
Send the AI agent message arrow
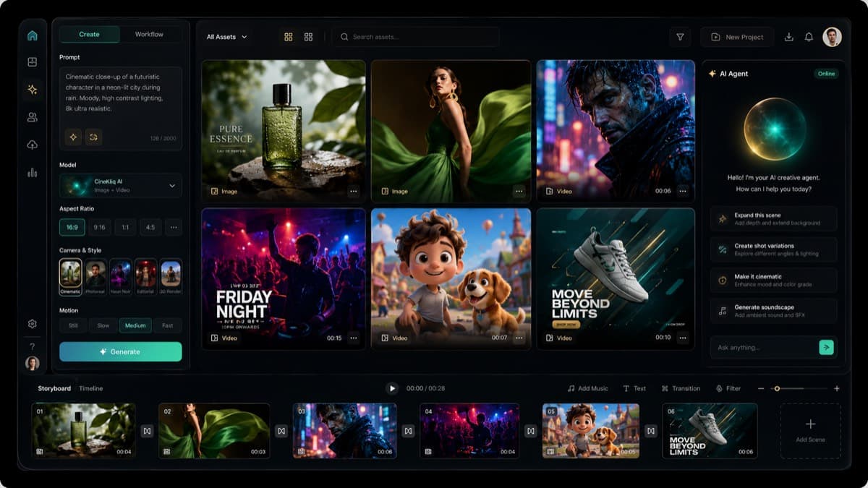pyautogui.click(x=826, y=348)
